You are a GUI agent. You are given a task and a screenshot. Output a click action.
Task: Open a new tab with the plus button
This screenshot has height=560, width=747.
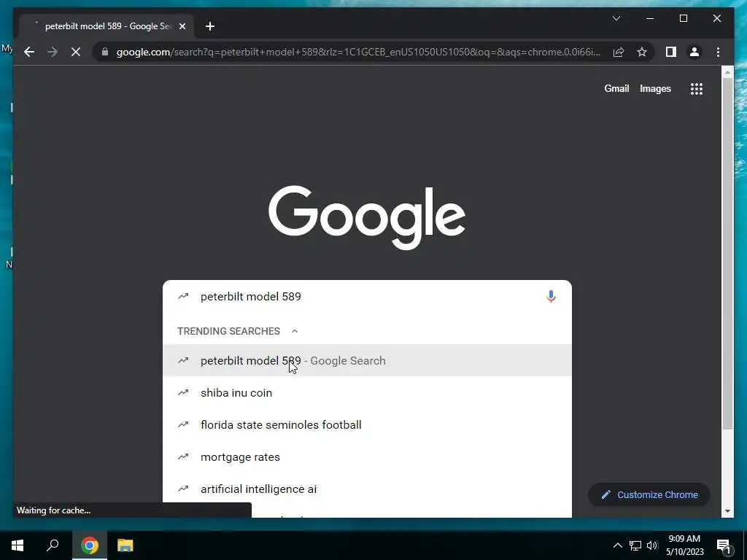210,26
